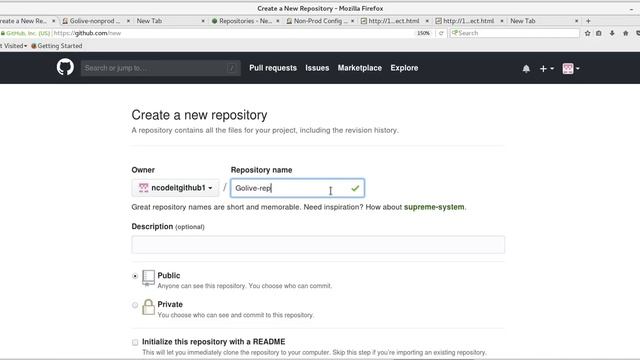Click the Private repository lock icon
The image size is (640, 360).
click(148, 307)
